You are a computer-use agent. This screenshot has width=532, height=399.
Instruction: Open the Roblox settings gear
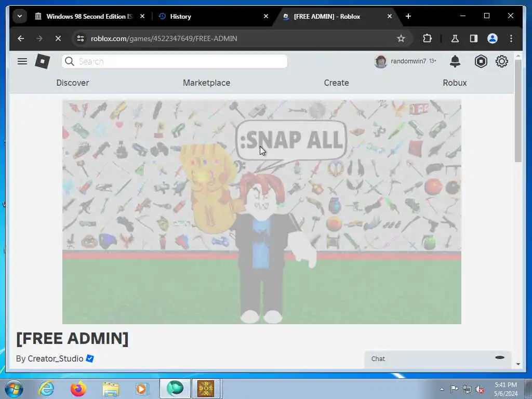click(x=501, y=61)
